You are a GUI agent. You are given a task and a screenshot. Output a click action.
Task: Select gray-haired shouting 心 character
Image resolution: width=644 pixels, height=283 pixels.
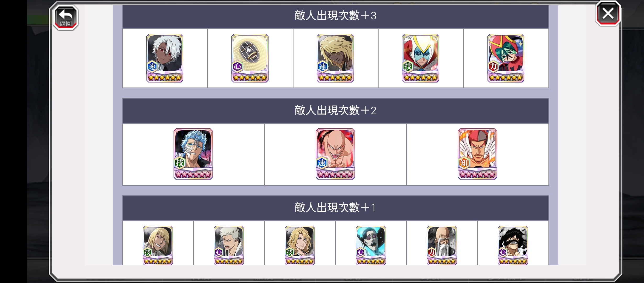coord(229,246)
